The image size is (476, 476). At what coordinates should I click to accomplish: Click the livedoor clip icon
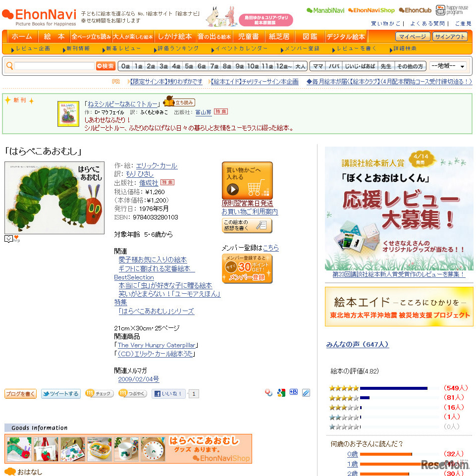306,393
